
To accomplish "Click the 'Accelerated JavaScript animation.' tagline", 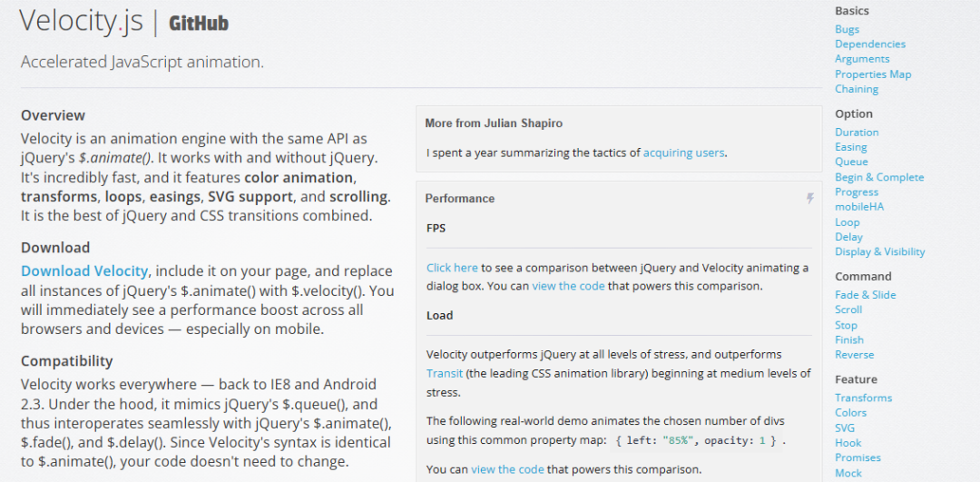I will (x=142, y=63).
